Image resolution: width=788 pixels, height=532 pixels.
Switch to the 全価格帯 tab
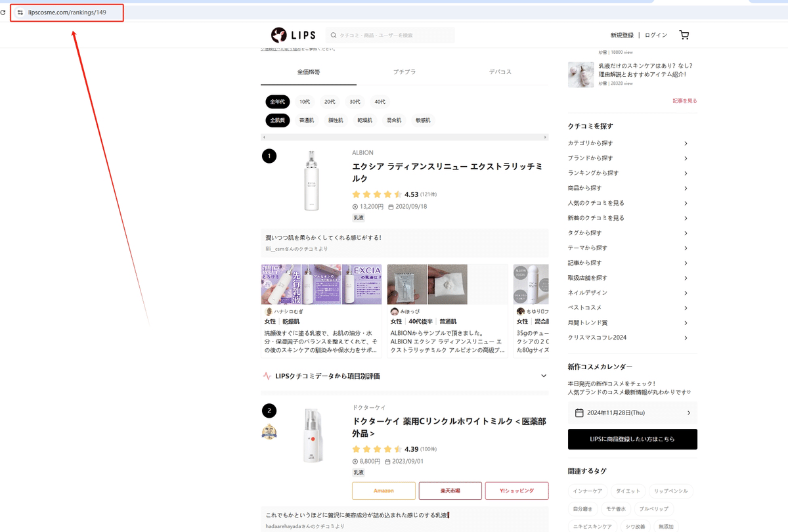point(309,72)
